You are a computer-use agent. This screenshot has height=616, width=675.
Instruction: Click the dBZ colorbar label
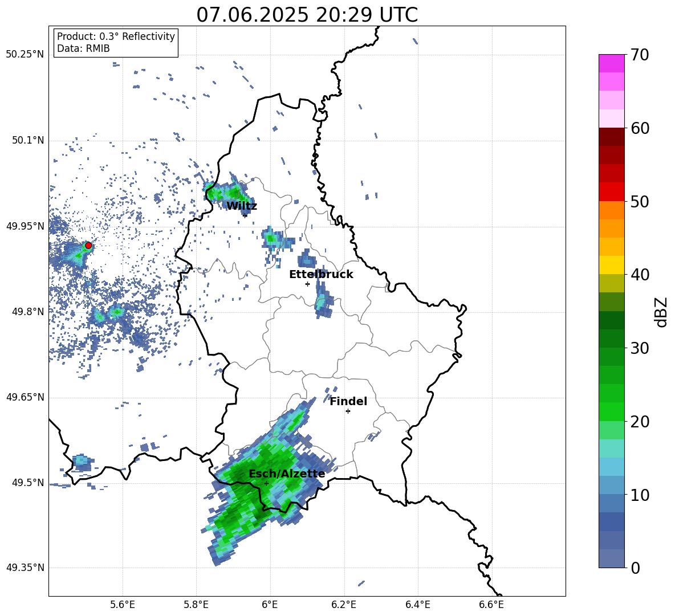(x=662, y=312)
